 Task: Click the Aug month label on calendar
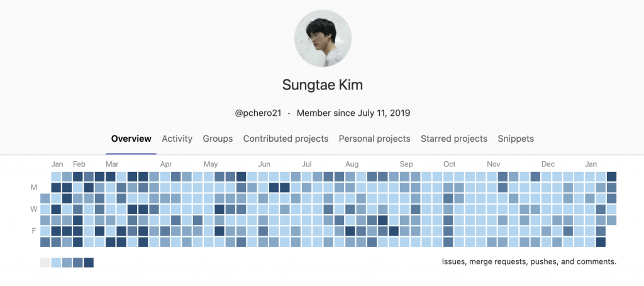[x=352, y=164]
